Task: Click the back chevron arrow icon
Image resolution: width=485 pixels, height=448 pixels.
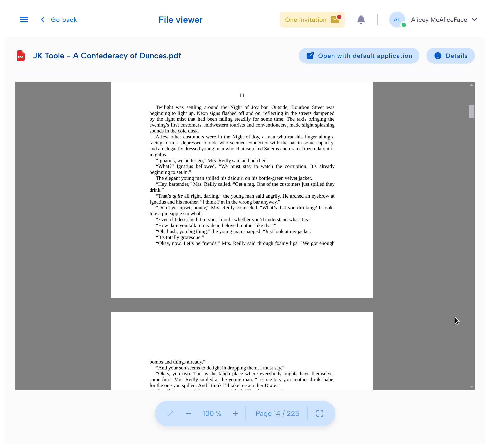Action: tap(42, 20)
